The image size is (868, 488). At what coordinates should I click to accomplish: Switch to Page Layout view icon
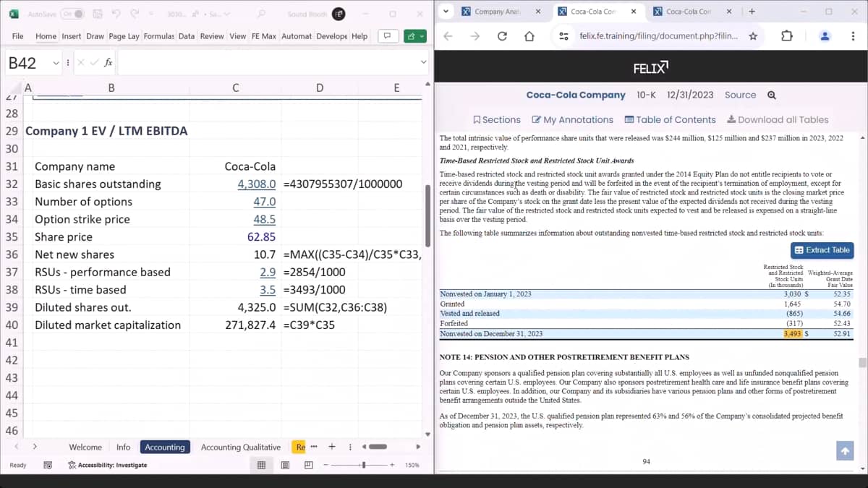286,466
